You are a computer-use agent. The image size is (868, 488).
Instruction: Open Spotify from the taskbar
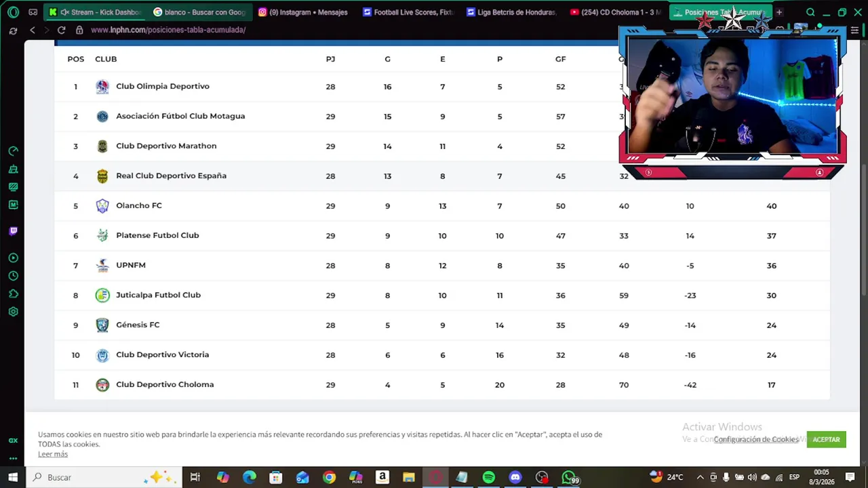click(x=488, y=477)
